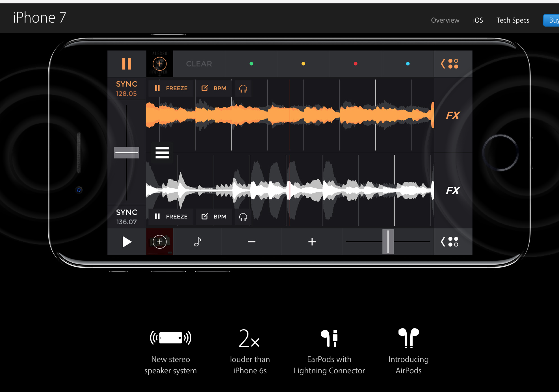The image size is (559, 392).
Task: Tap the red cue point dot
Action: pyautogui.click(x=356, y=64)
